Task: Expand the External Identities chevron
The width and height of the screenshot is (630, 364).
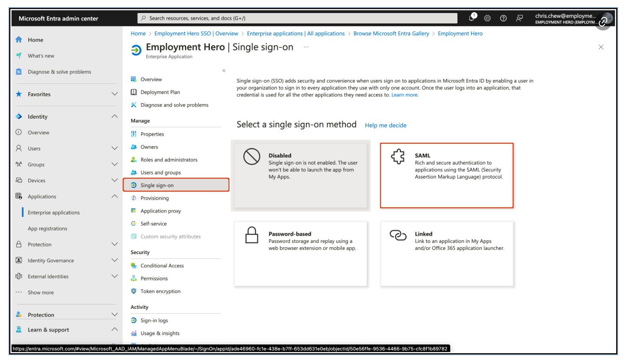Action: tap(115, 276)
